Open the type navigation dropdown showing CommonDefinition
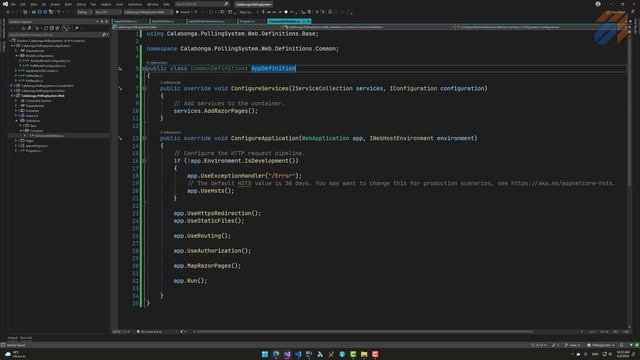This screenshot has width=640, height=360. 369,27
